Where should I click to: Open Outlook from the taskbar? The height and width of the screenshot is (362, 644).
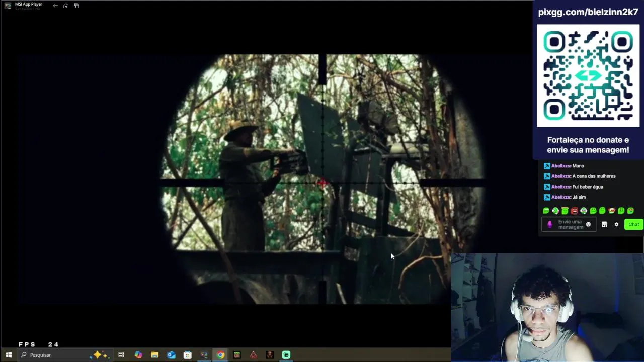pyautogui.click(x=171, y=355)
